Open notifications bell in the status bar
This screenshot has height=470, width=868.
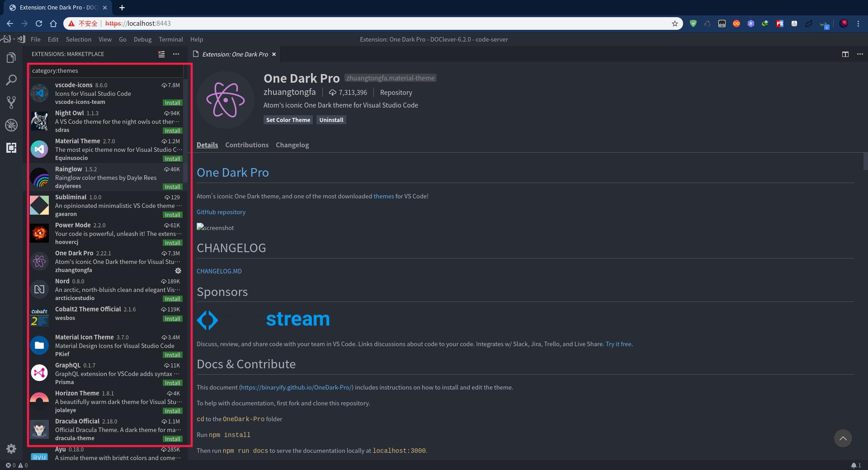(854, 465)
